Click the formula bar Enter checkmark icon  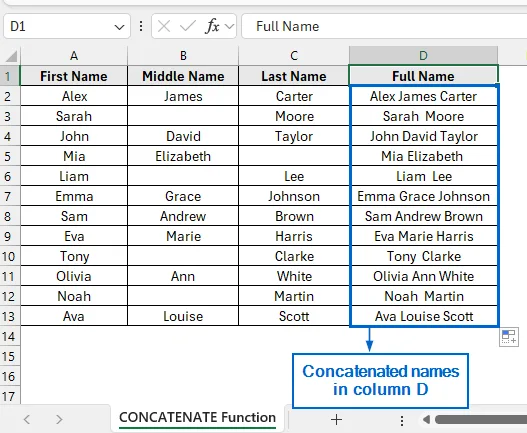coord(188,26)
